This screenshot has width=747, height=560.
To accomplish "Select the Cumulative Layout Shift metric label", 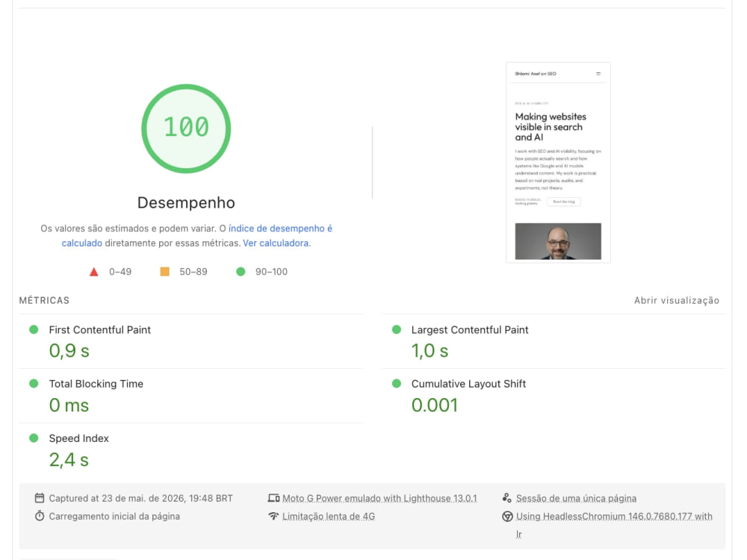I will [x=468, y=384].
